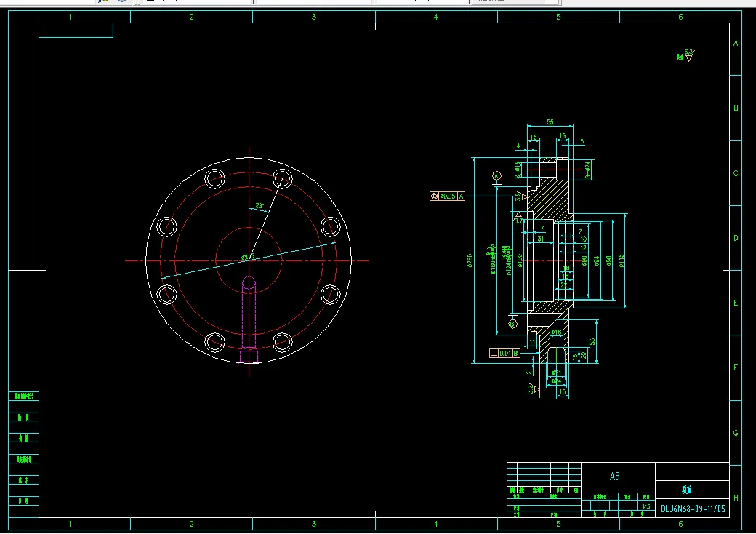Pick the 4 dimension with arrows
The image size is (756, 534).
518,146
